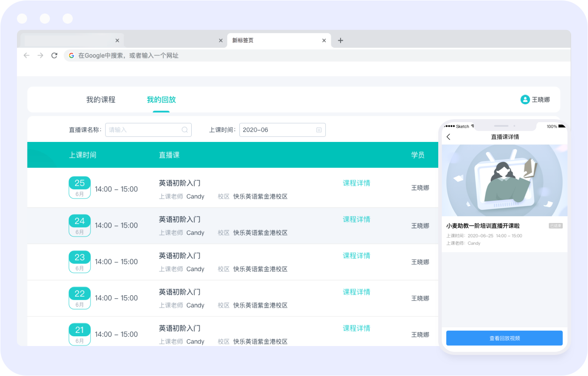Select course title 英语初阶入门 in June 23 row

[x=180, y=256]
